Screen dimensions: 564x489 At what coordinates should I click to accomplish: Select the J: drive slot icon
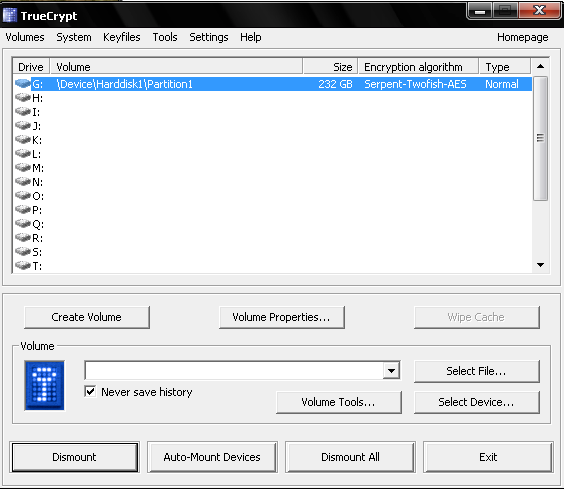click(23, 126)
